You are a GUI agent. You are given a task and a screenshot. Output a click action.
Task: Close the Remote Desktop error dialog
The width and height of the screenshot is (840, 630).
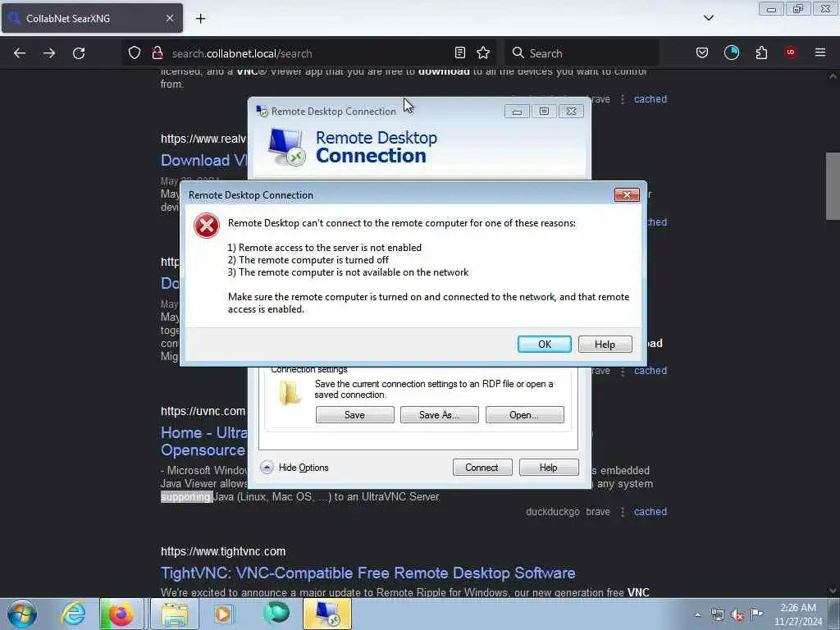coord(627,195)
